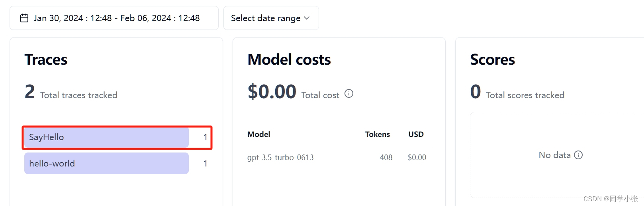Click the $0.00 USD cell in gpt-3.5 row
644x206 pixels.
click(417, 158)
